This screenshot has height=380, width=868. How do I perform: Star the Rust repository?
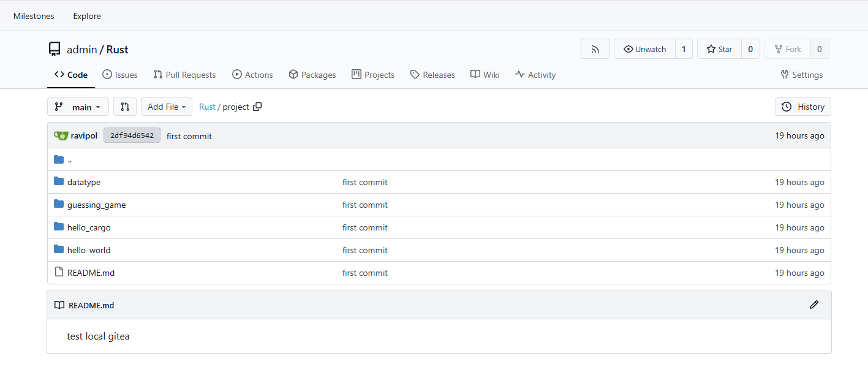(x=719, y=49)
